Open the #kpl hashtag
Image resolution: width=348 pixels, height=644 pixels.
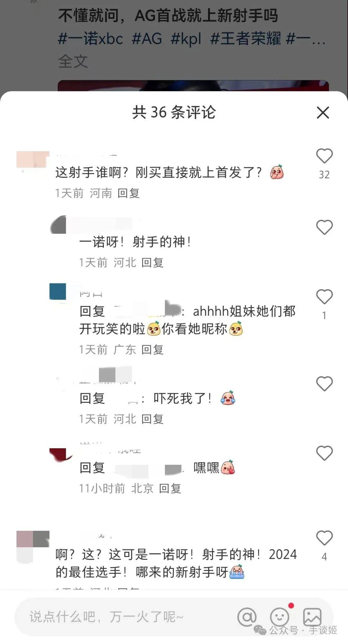[x=186, y=39]
